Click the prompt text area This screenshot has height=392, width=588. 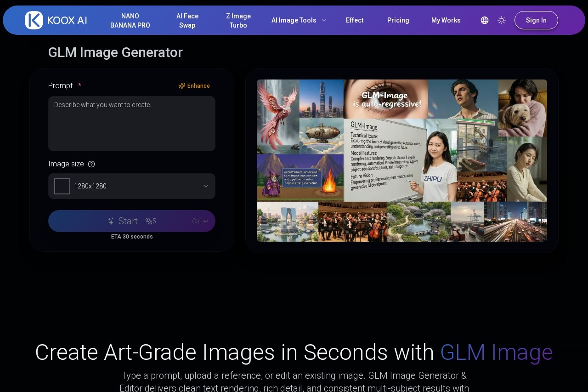(x=132, y=123)
